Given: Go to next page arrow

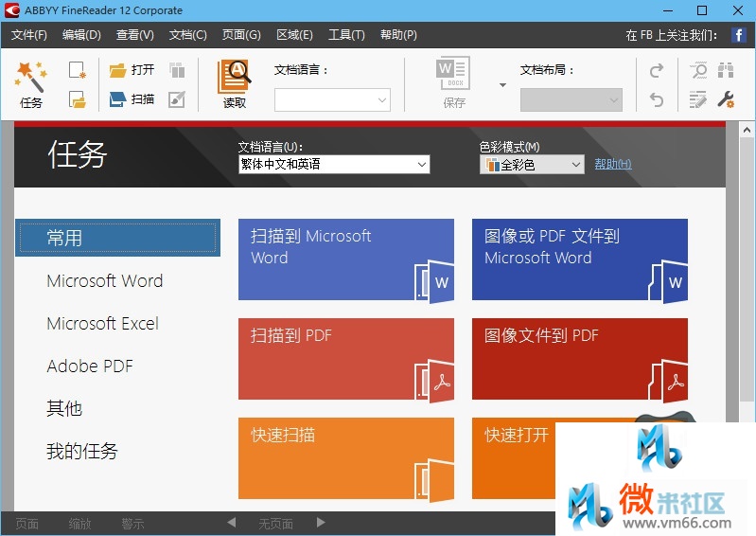Looking at the screenshot, I should click(x=321, y=523).
